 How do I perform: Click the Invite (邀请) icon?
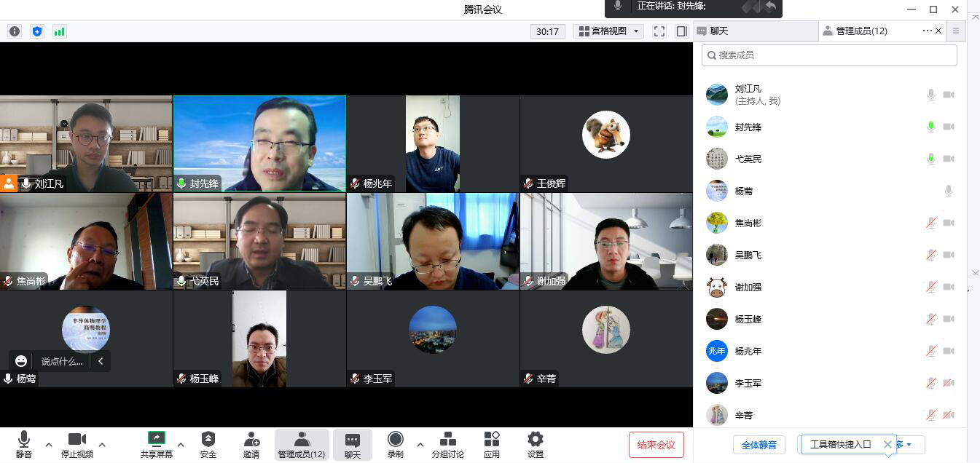[251, 444]
